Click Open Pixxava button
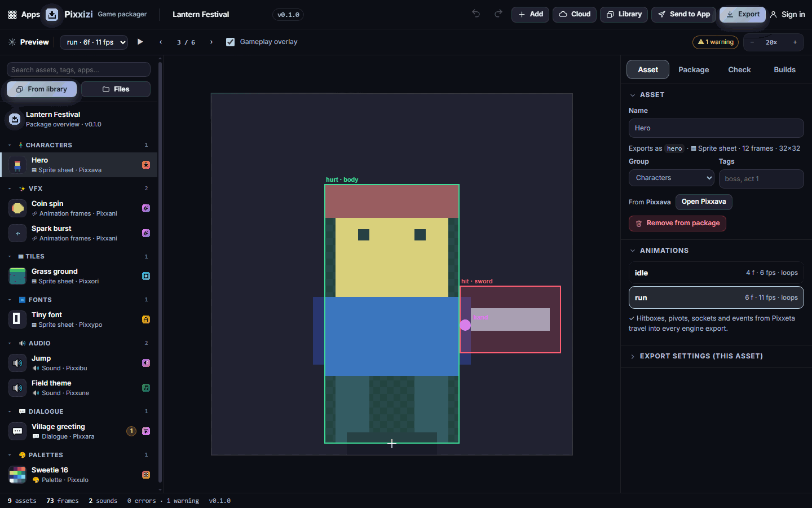Image resolution: width=812 pixels, height=508 pixels. coord(704,202)
